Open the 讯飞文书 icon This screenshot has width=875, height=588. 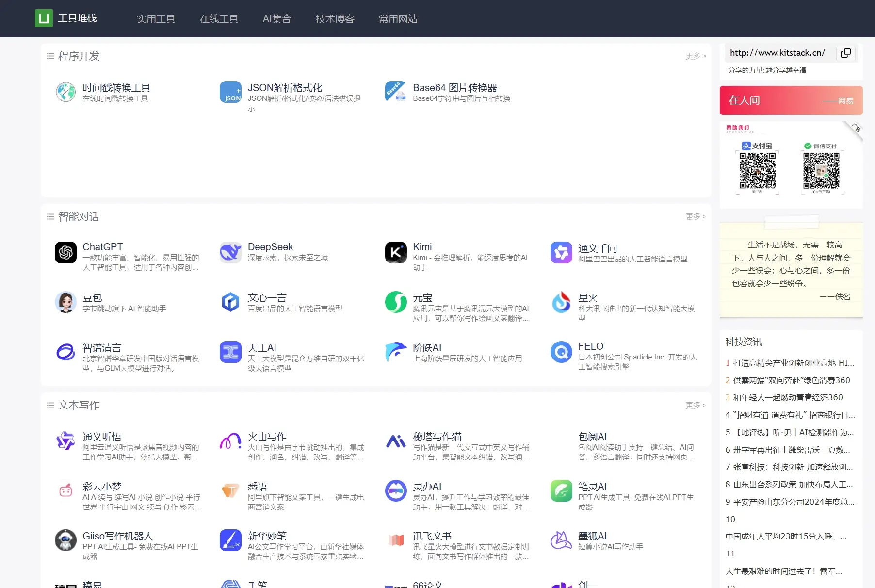coord(396,540)
